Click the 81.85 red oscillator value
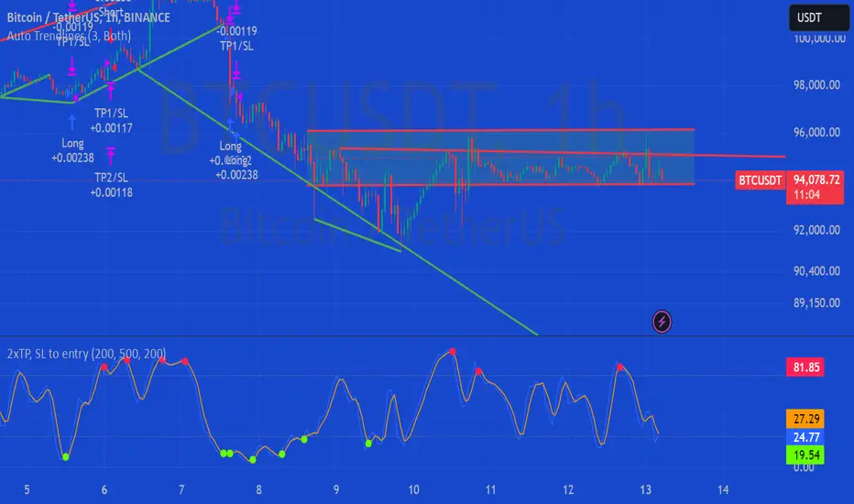The height and width of the screenshot is (504, 854). 805,367
